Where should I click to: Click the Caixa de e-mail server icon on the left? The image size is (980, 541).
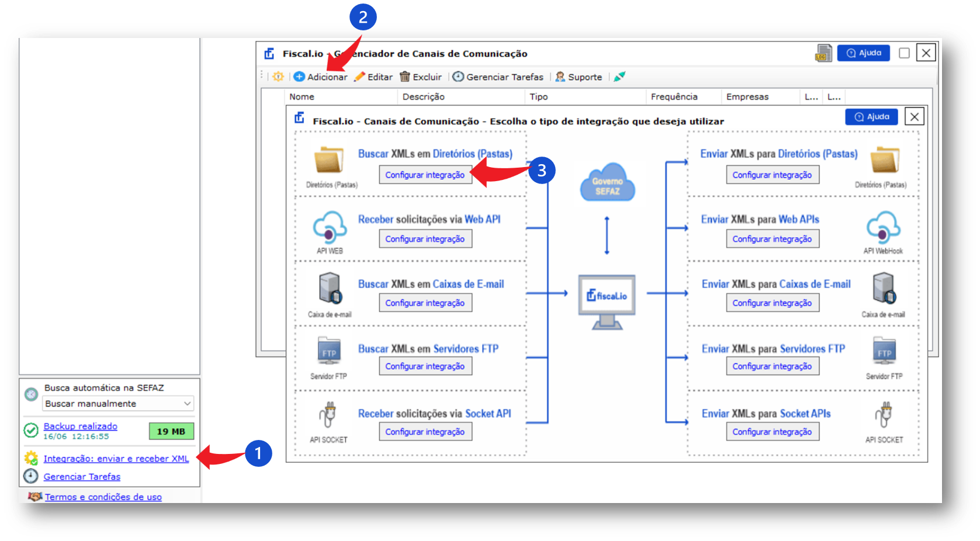(330, 289)
